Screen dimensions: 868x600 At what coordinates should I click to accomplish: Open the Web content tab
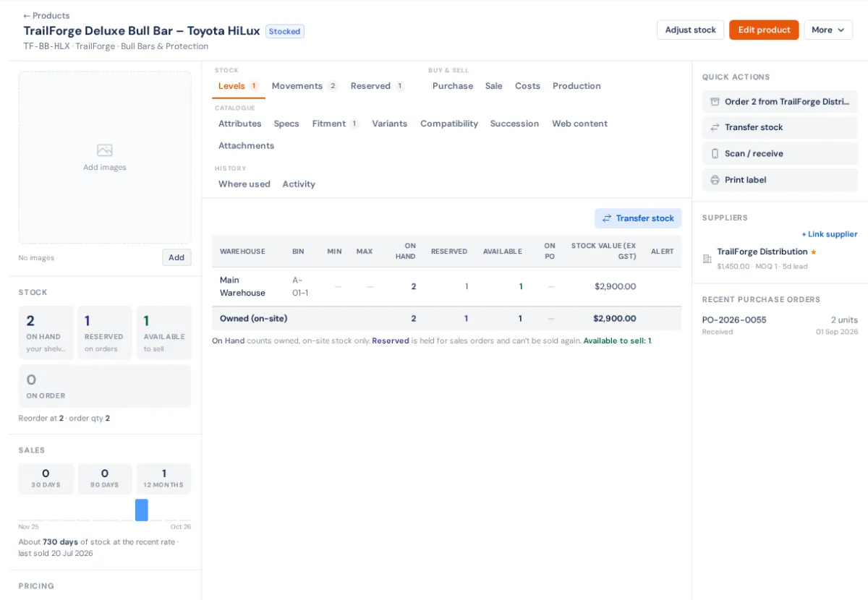pos(580,124)
